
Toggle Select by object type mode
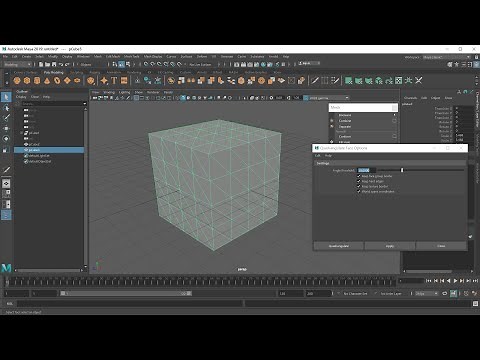click(121, 64)
